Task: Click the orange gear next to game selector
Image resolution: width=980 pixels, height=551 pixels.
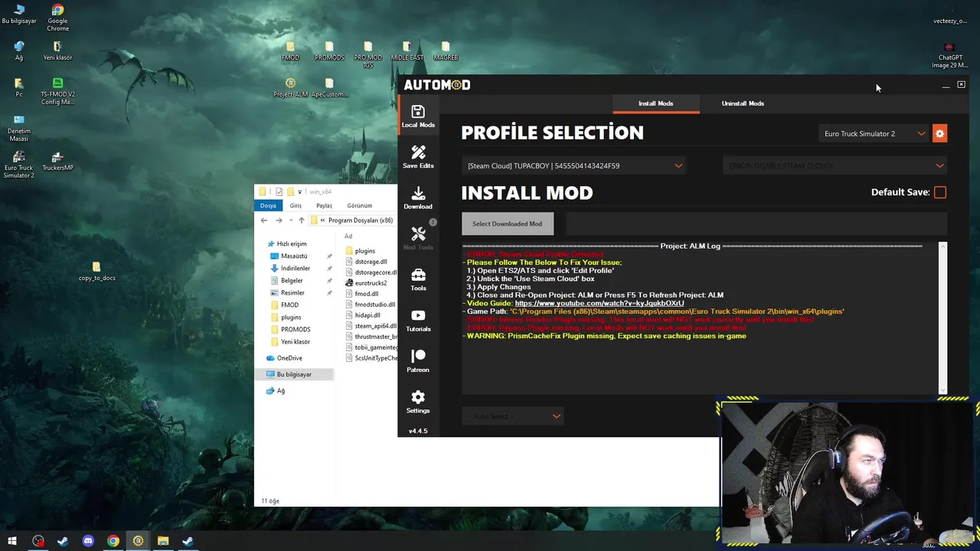Action: coord(939,134)
